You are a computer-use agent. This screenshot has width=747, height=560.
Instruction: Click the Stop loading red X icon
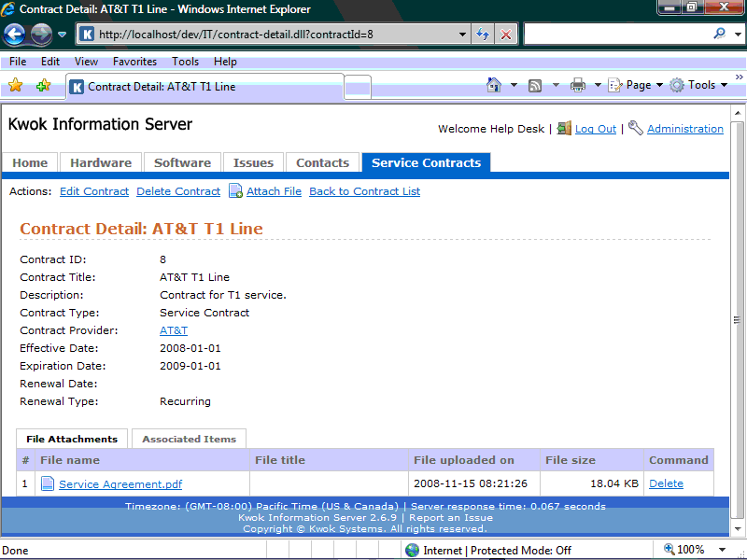pos(506,35)
